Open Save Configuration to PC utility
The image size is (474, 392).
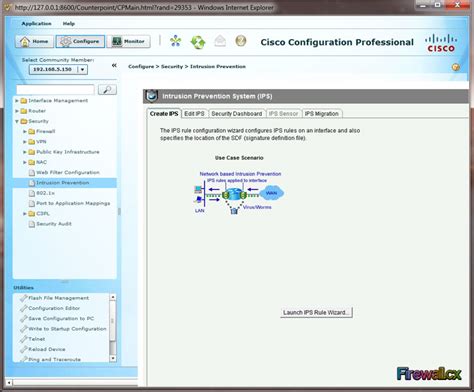[x=61, y=319]
